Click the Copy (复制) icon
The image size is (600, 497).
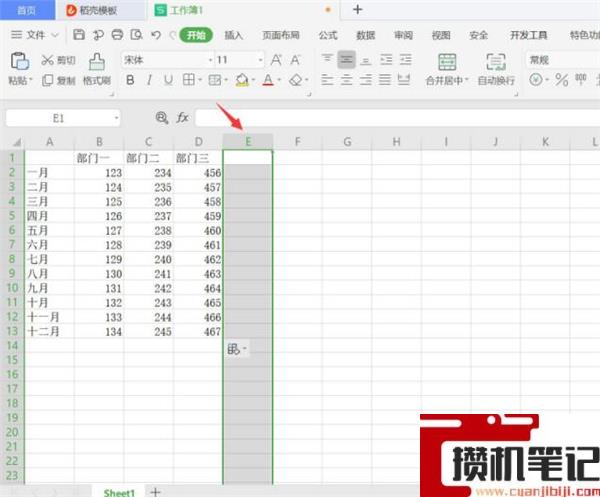[47, 80]
